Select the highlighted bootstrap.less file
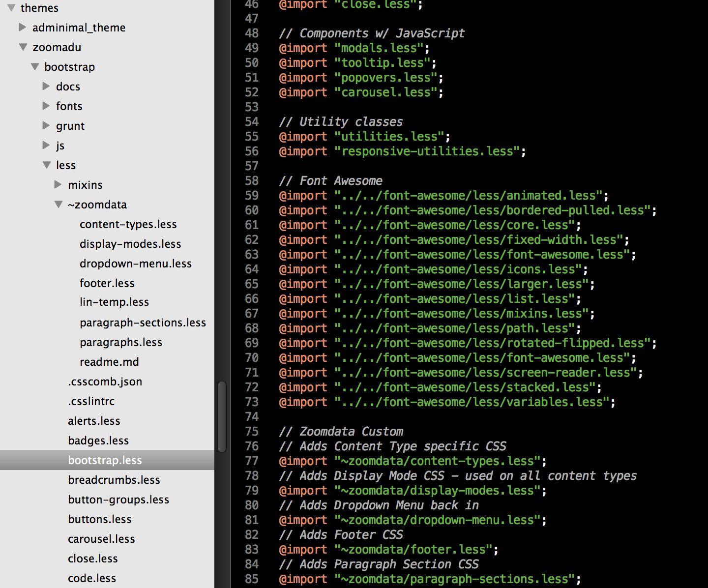 tap(107, 460)
